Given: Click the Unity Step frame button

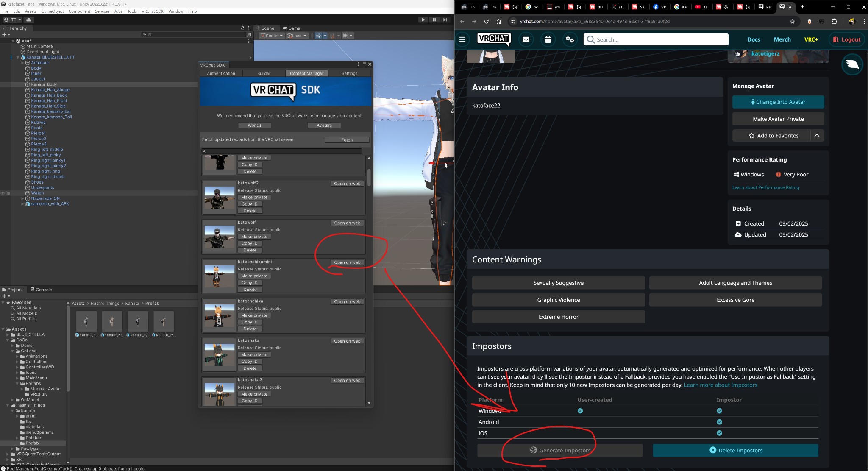Looking at the screenshot, I should pyautogui.click(x=445, y=20).
